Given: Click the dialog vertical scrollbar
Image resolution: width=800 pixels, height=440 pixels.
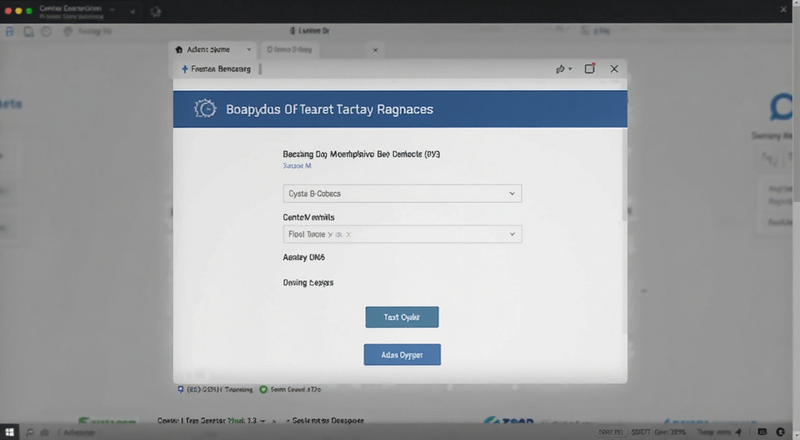Looking at the screenshot, I should click(x=624, y=175).
